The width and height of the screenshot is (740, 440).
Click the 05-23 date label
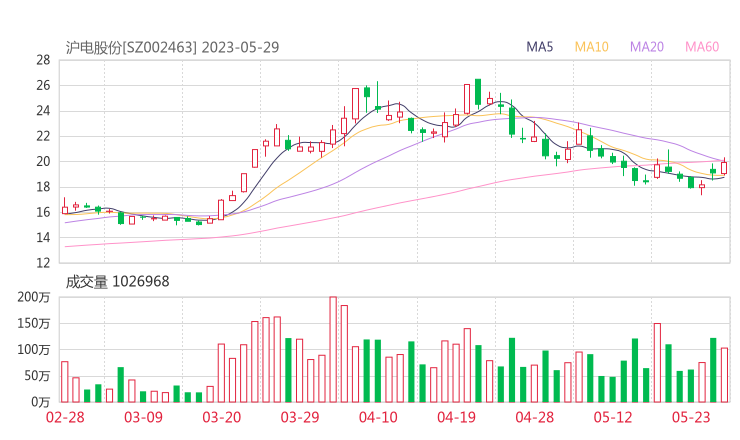tap(690, 417)
